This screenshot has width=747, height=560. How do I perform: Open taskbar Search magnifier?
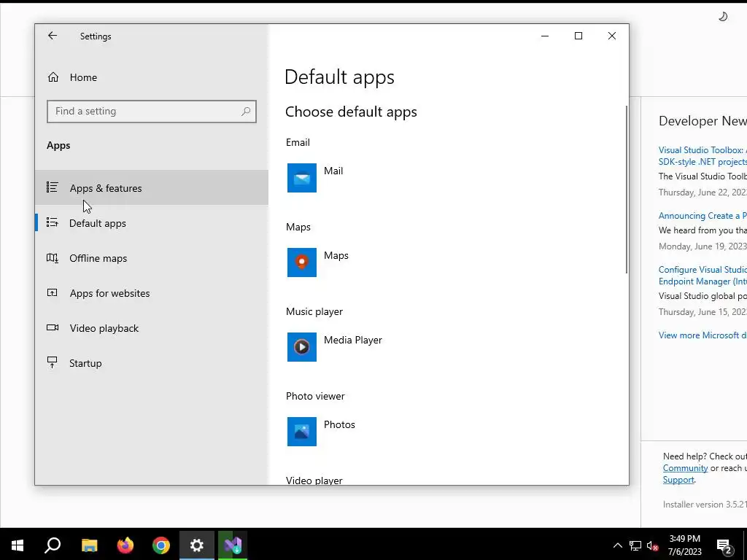[x=53, y=545]
